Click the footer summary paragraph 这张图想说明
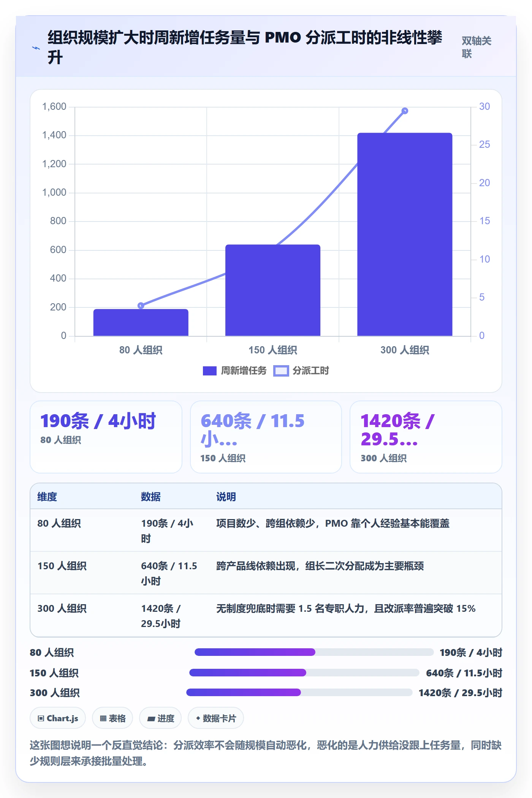The height and width of the screenshot is (798, 532). (x=266, y=753)
